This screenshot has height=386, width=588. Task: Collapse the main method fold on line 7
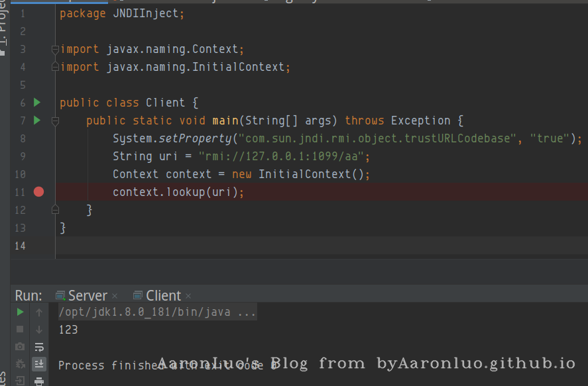pyautogui.click(x=55, y=121)
